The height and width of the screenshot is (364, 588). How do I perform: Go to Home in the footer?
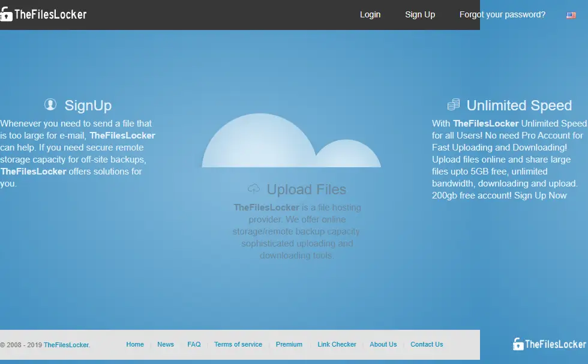pyautogui.click(x=135, y=344)
